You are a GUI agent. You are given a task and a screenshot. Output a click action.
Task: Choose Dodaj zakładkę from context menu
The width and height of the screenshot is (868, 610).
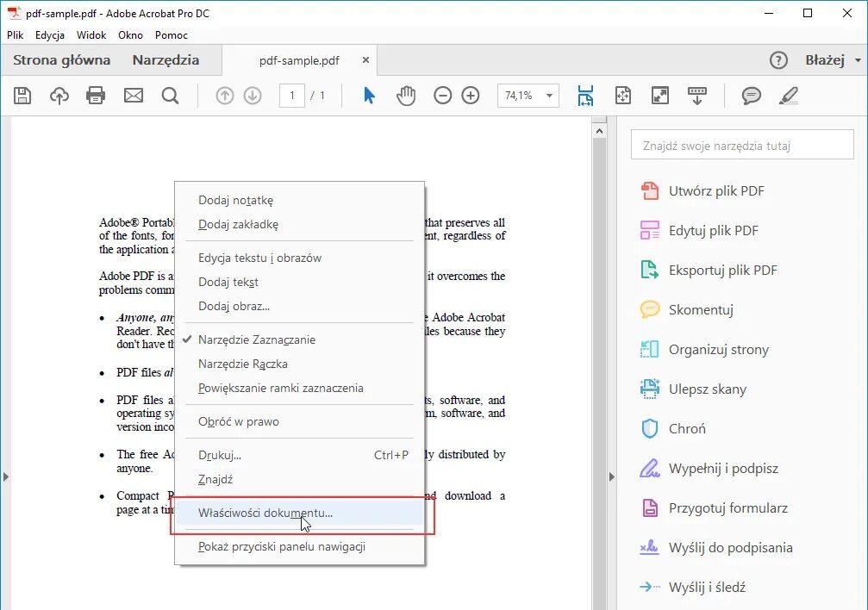(299, 224)
